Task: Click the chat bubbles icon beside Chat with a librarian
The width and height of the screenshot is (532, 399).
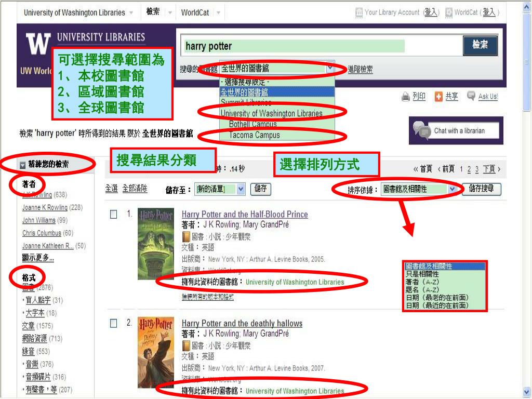Action: click(x=422, y=130)
